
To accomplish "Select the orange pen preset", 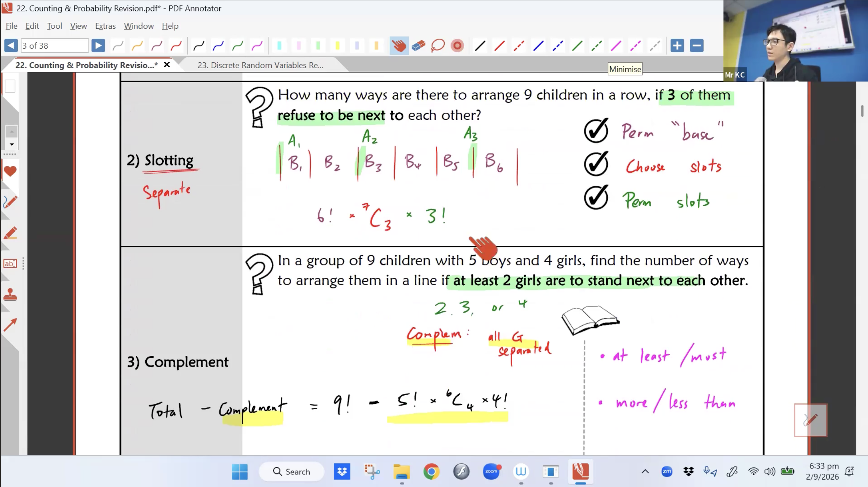I will coord(137,46).
